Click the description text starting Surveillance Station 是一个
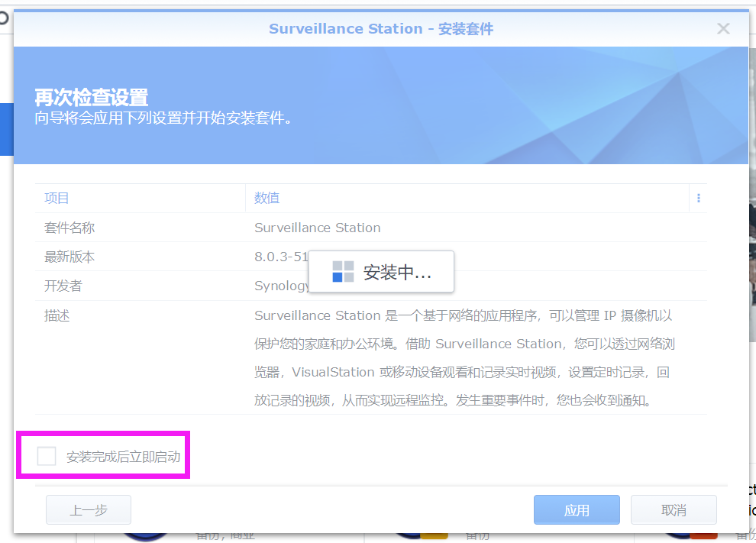 [464, 358]
